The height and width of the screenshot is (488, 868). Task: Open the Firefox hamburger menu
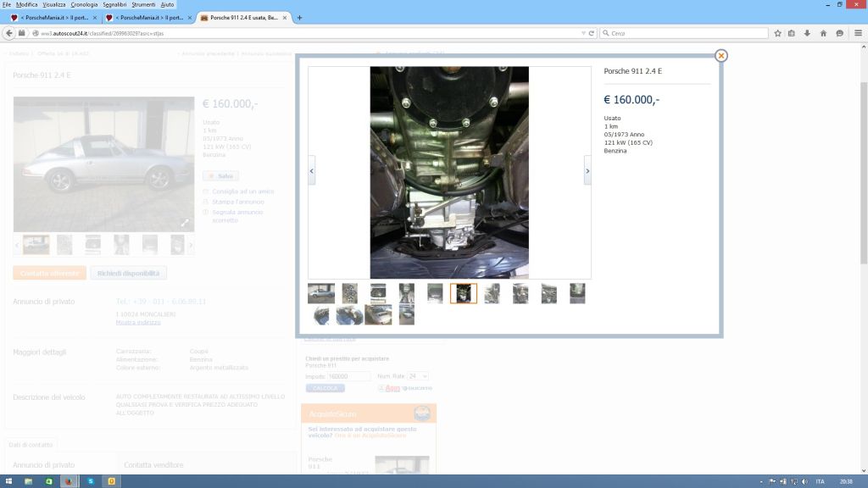858,33
